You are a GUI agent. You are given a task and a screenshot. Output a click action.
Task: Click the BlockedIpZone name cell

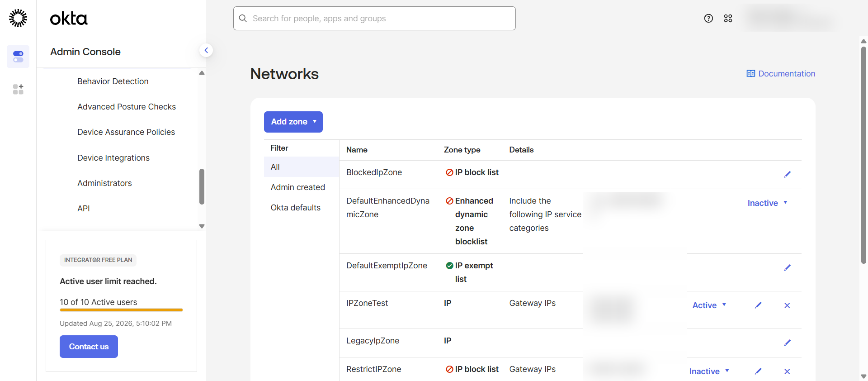click(x=374, y=172)
